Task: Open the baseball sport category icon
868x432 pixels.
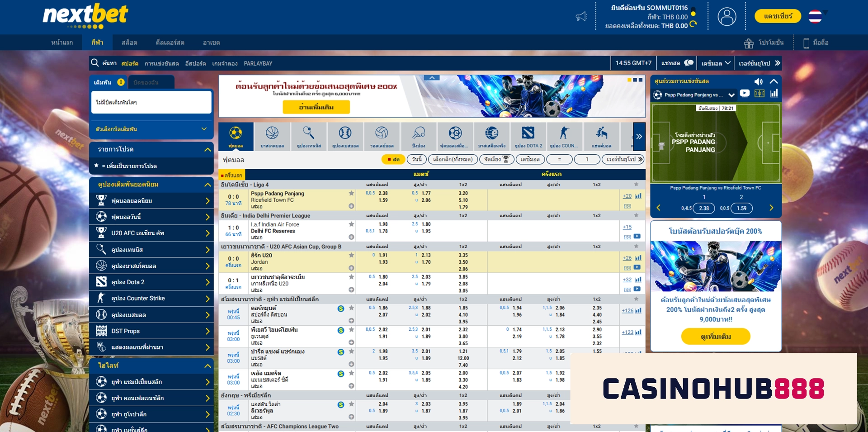Action: (345, 136)
